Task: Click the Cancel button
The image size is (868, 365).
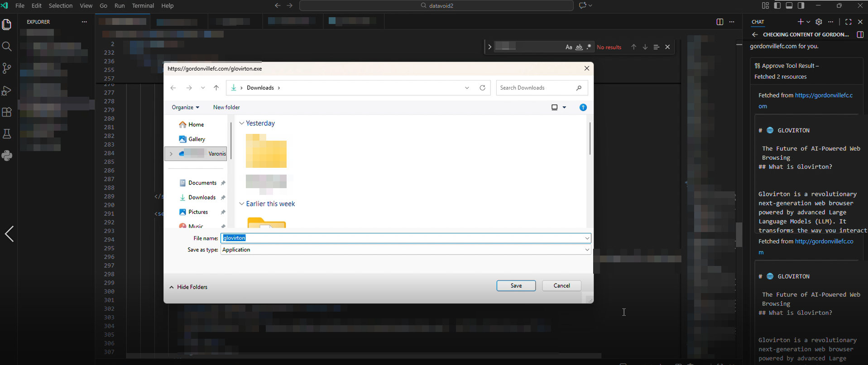Action: coord(561,285)
